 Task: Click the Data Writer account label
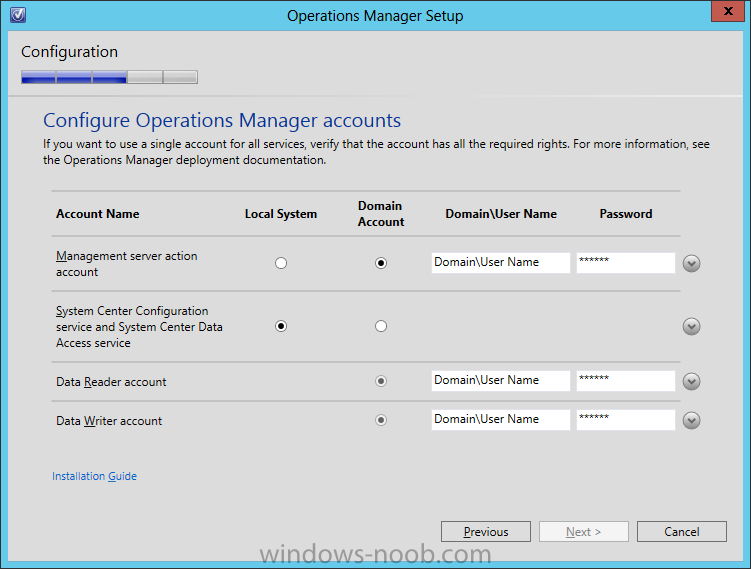109,421
